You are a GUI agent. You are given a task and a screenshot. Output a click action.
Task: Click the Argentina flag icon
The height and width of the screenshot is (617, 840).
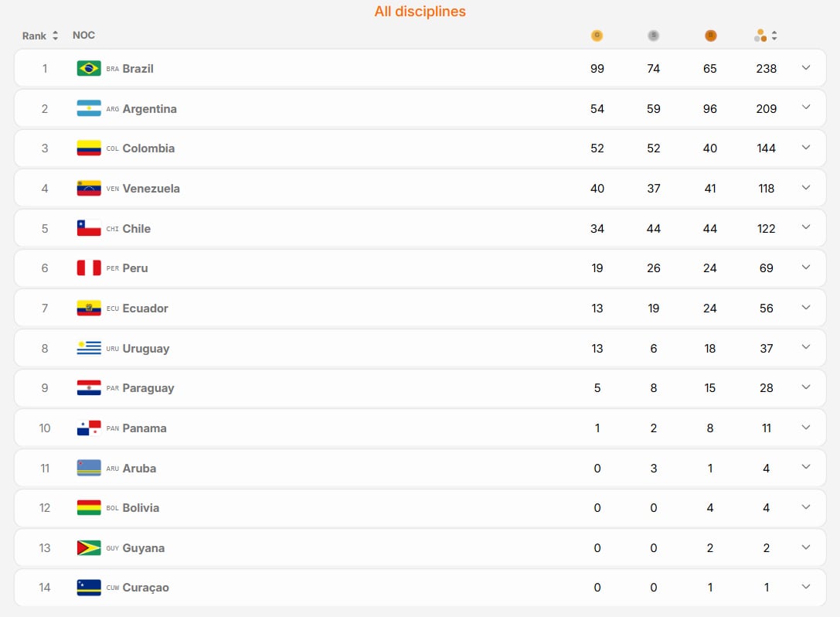[89, 108]
